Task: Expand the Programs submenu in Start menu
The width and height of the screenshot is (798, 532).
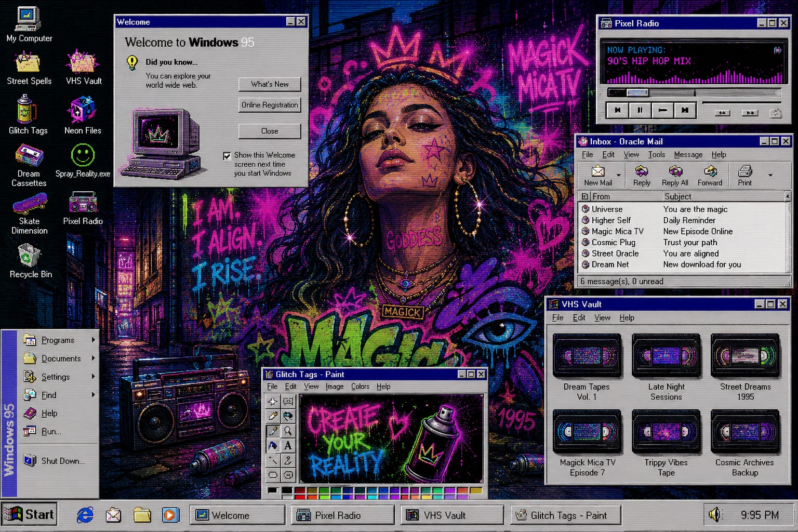Action: point(94,340)
